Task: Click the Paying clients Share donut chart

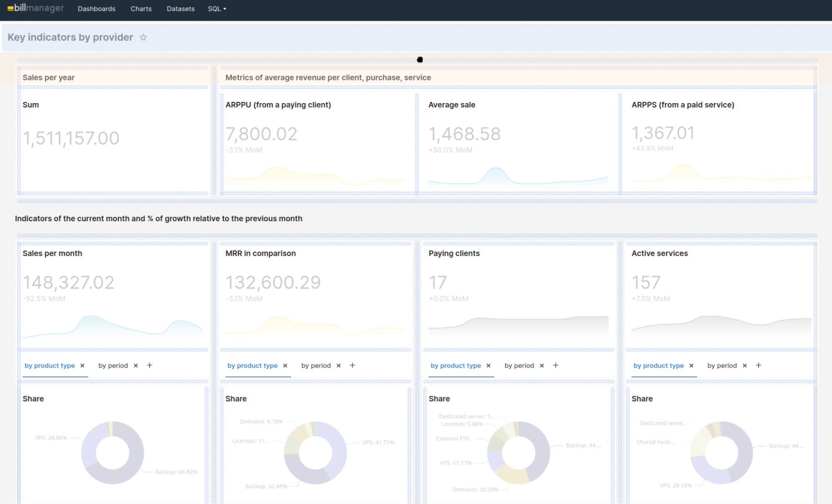Action: [x=518, y=453]
